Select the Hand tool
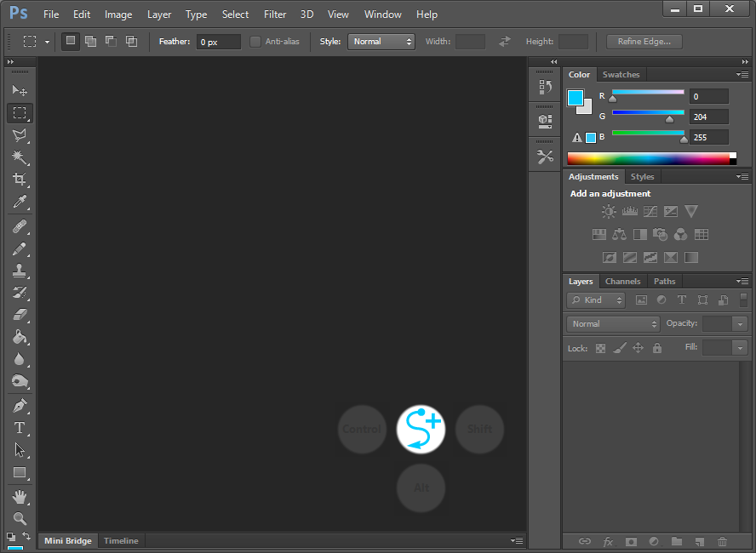The image size is (756, 553). (x=19, y=496)
